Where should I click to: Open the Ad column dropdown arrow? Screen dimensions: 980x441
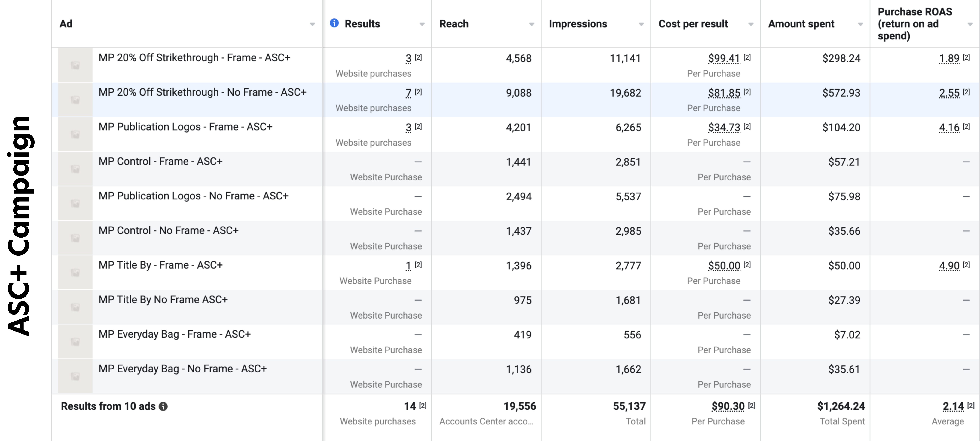312,24
